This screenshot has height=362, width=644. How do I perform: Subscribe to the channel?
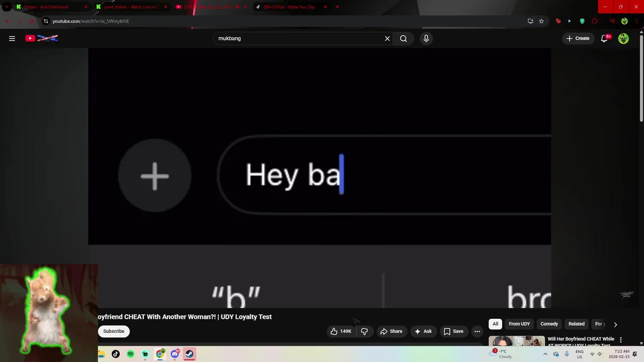(x=114, y=331)
